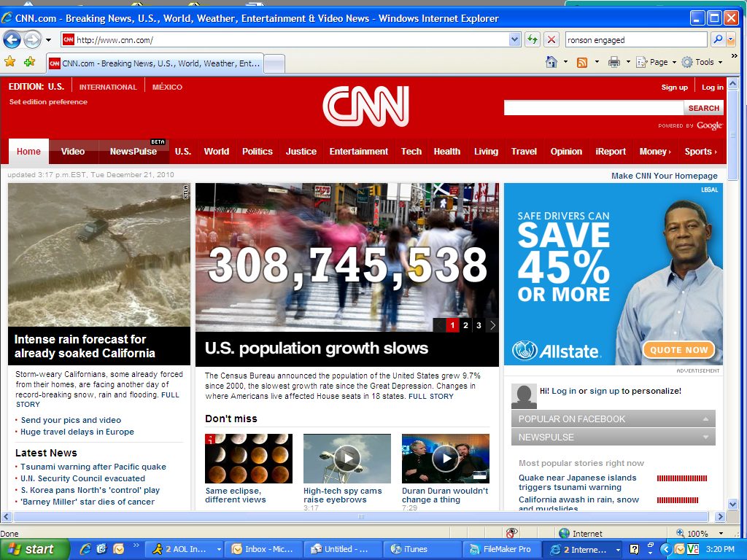Expand toolbar overflow chevron
Image resolution: width=747 pixels, height=560 pixels.
[734, 55]
